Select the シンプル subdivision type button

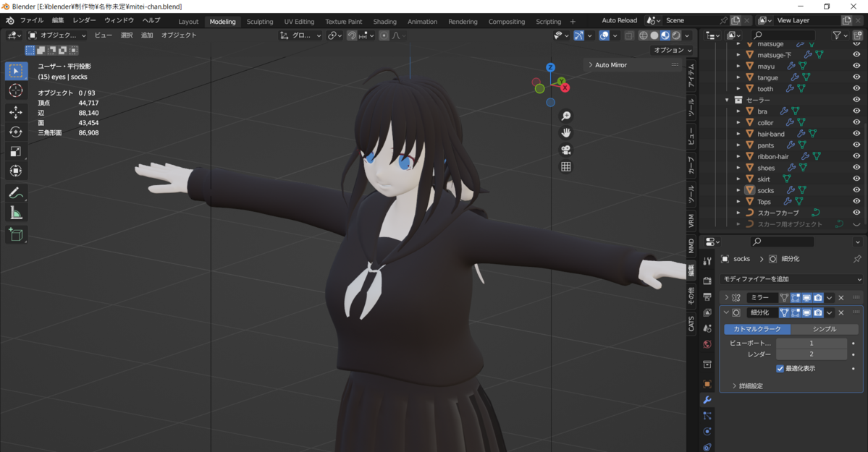coord(824,329)
